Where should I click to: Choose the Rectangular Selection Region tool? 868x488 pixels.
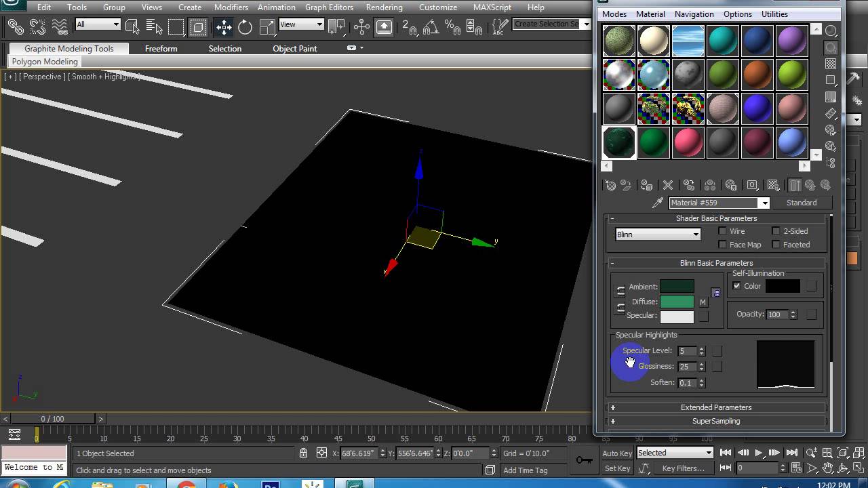click(176, 27)
